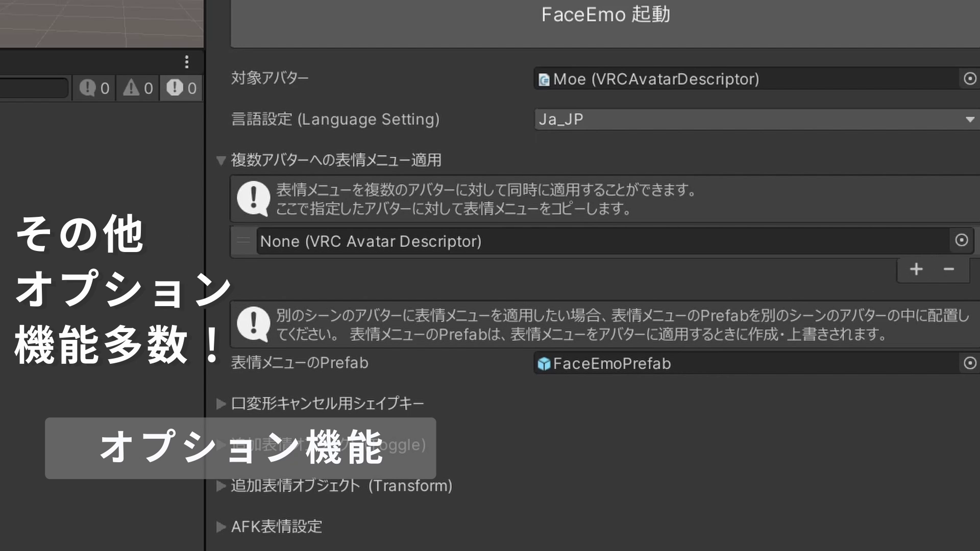
Task: Open the object picker for Moe avatar
Action: pyautogui.click(x=969, y=79)
